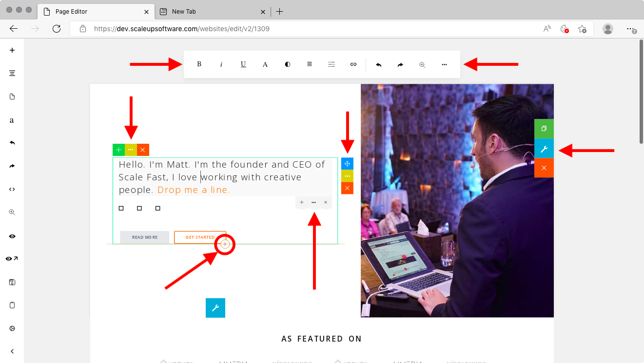Click the 'AS FEATURED ON' heading
Viewport: 644px width, 363px height.
click(x=322, y=339)
